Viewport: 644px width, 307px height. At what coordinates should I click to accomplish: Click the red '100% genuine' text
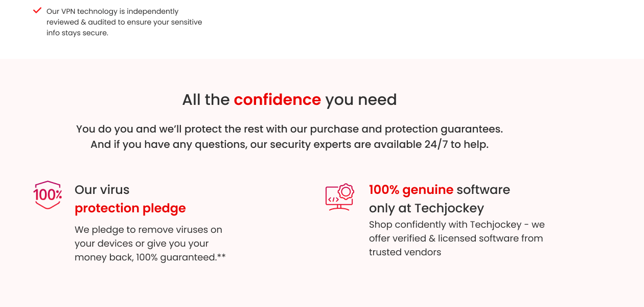click(411, 190)
